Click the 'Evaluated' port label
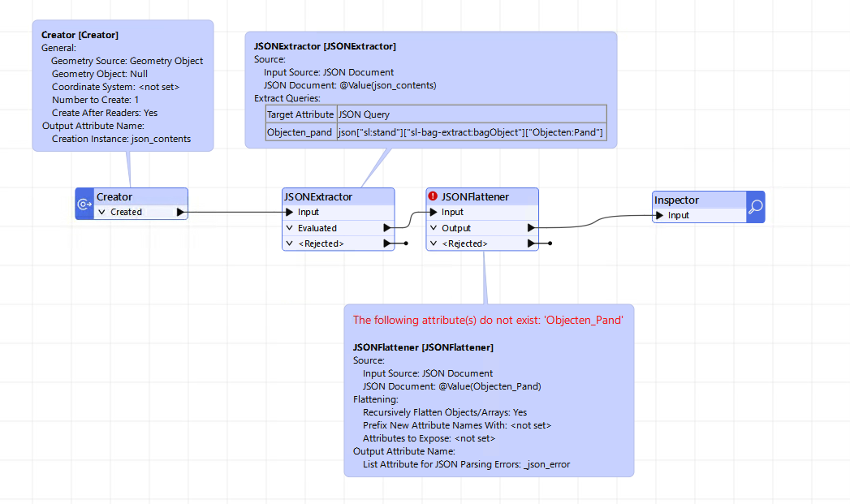 point(317,228)
